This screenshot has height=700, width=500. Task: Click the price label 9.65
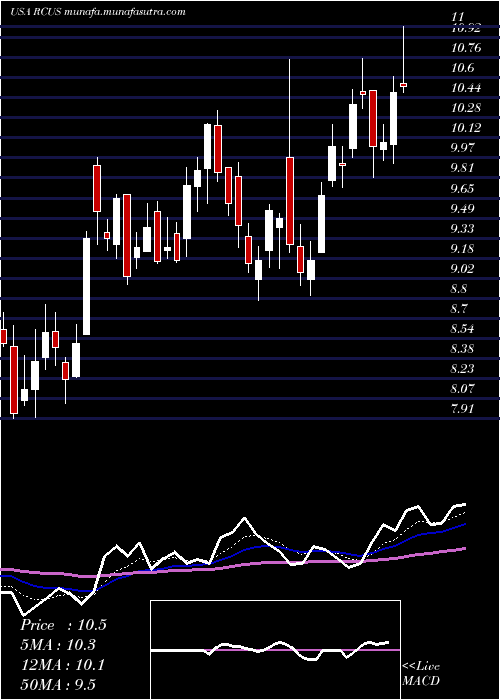pos(463,188)
